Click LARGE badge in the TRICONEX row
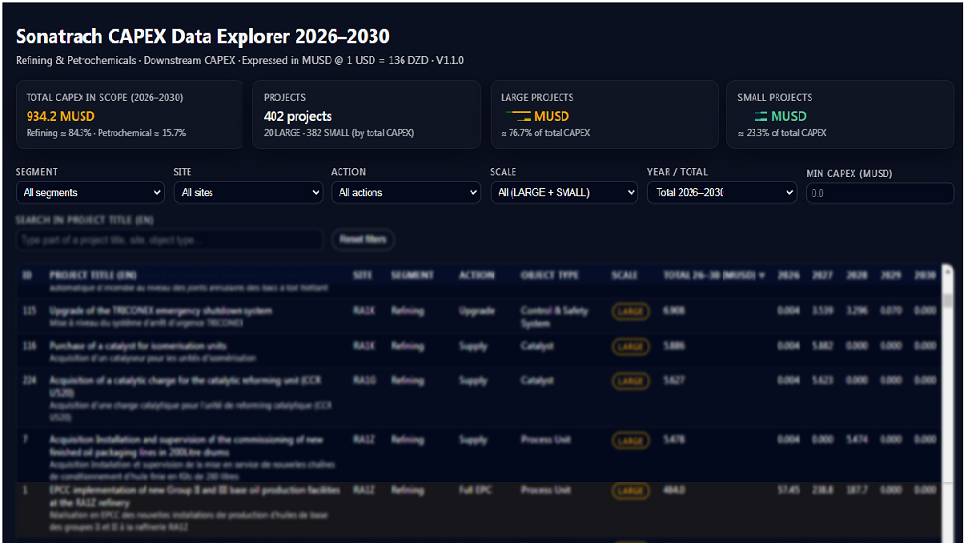Viewport: 964px width, 543px height. (x=630, y=311)
